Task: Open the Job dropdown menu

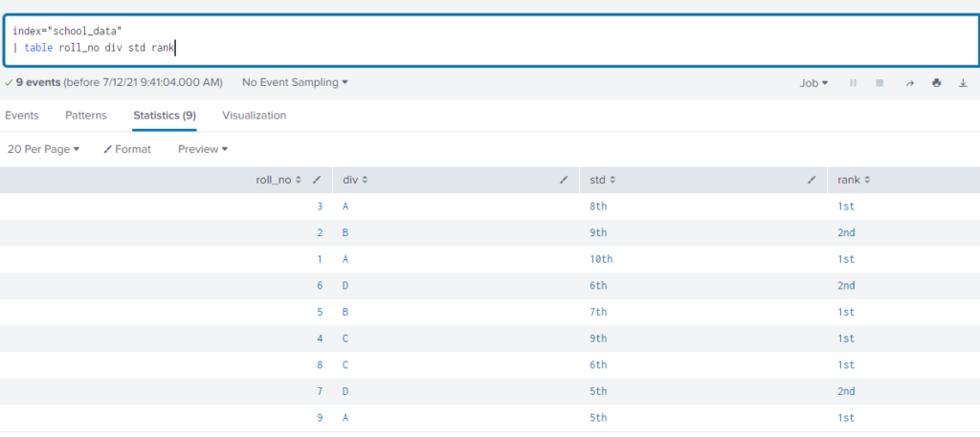Action: 813,83
